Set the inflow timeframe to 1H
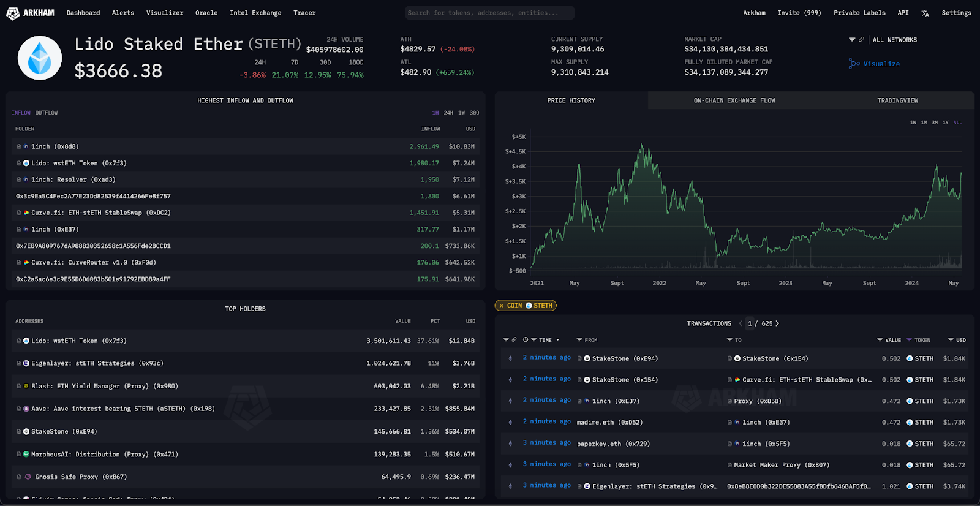 click(435, 113)
